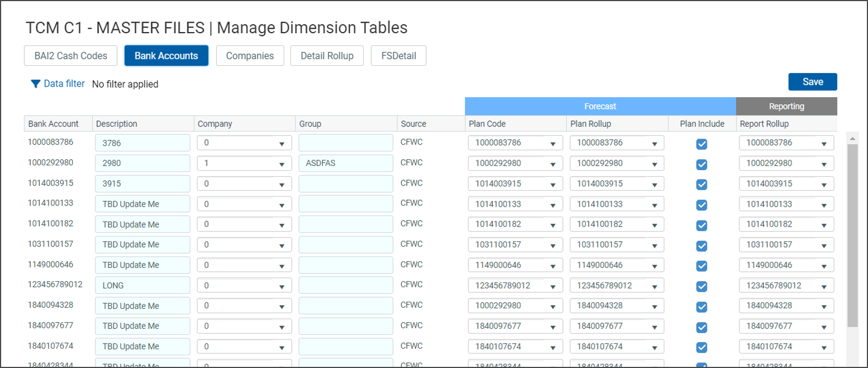The height and width of the screenshot is (368, 868).
Task: Toggle Plan Include for account 1000292980
Action: tap(701, 165)
